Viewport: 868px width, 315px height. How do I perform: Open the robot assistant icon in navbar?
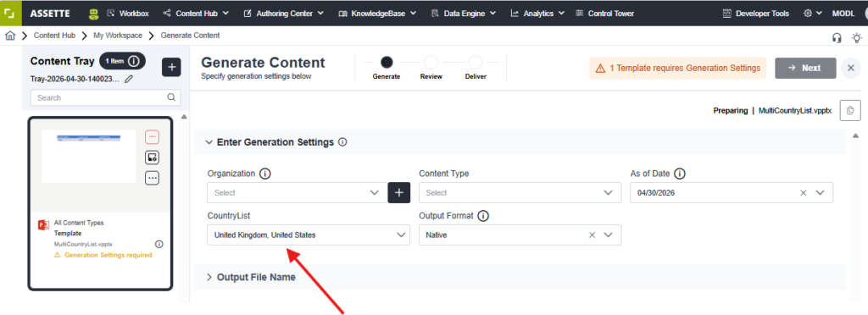93,14
